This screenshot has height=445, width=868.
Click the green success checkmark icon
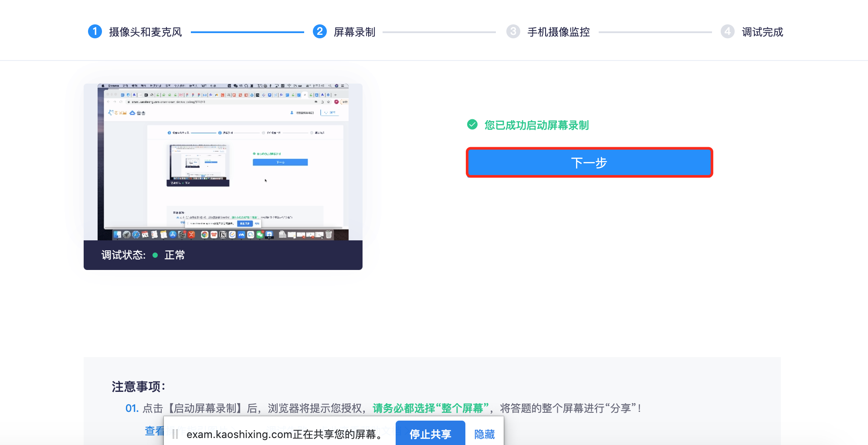click(472, 125)
